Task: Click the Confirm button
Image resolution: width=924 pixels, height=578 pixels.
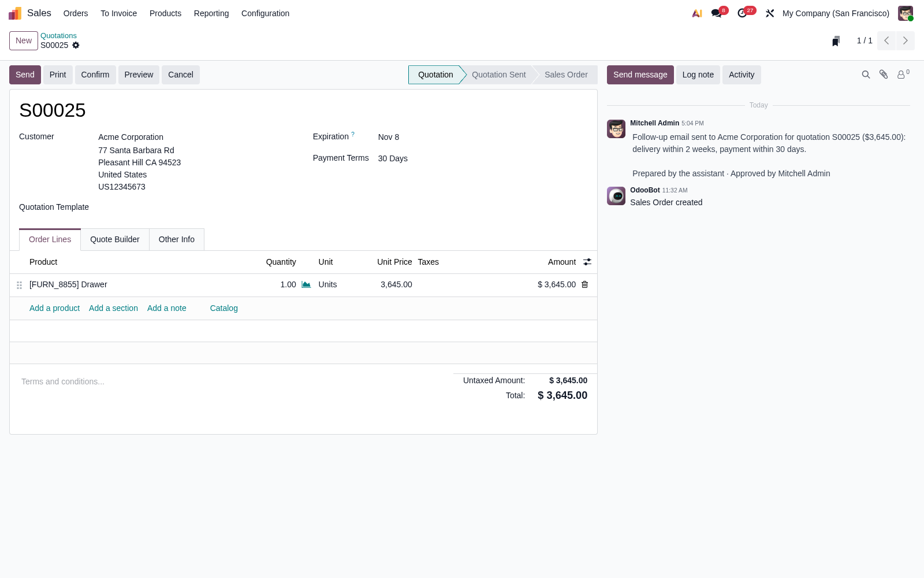Action: (95, 75)
